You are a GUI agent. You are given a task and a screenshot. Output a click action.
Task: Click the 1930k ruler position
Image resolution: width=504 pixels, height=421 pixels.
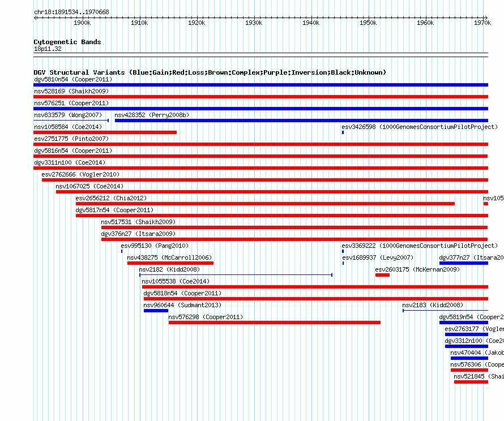[254, 23]
